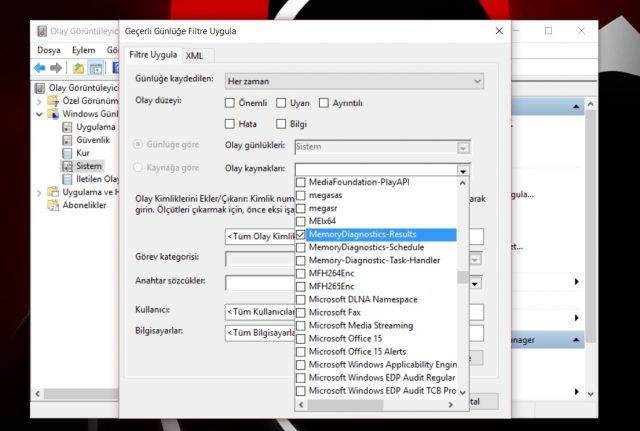Click the megasr source entry
The height and width of the screenshot is (431, 640).
click(323, 208)
